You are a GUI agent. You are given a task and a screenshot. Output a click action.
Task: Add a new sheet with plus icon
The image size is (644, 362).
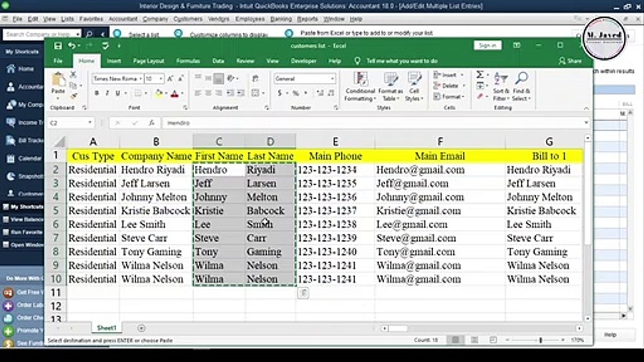(x=141, y=328)
